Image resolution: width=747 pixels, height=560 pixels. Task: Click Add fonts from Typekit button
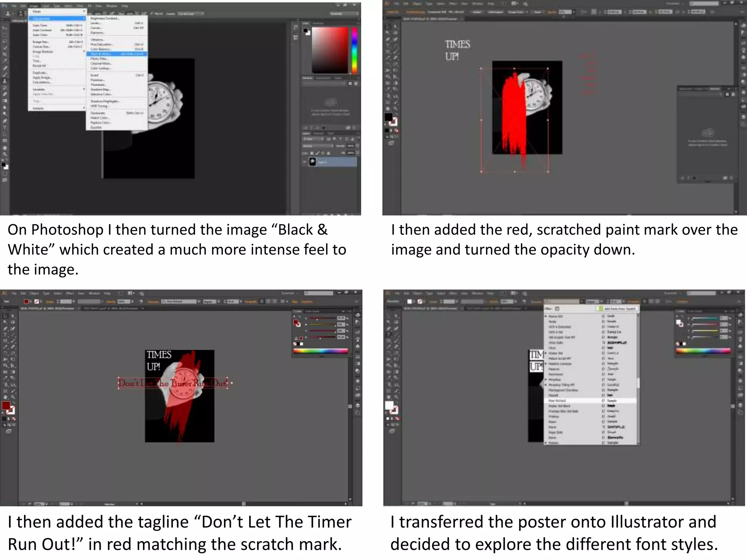tap(617, 309)
